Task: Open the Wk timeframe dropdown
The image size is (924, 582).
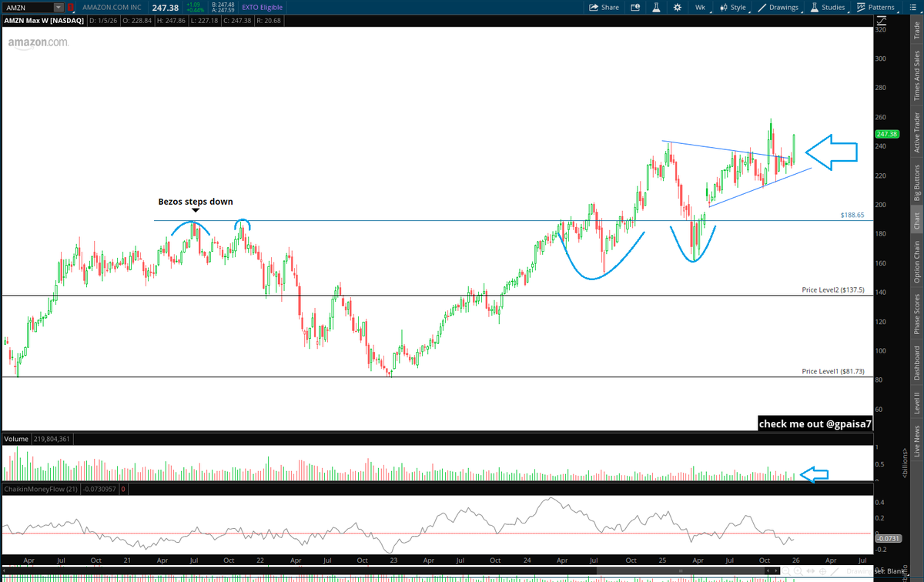Action: click(700, 7)
